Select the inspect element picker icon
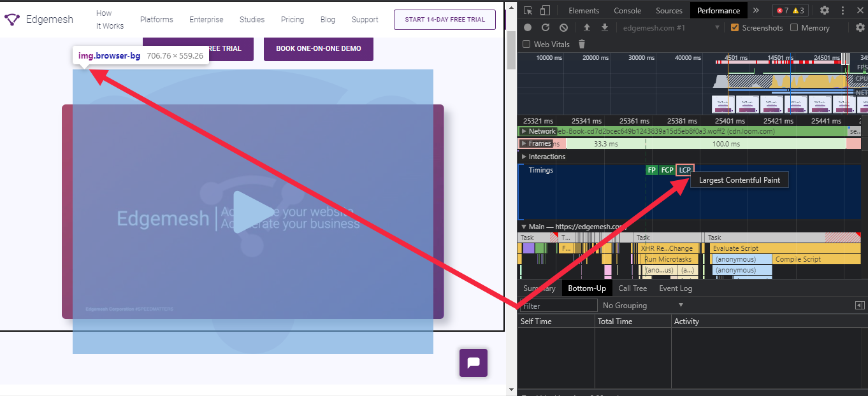This screenshot has width=868, height=396. click(x=528, y=10)
